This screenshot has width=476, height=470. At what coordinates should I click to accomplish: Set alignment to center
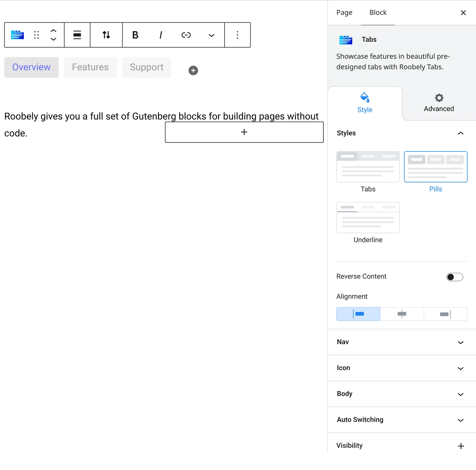point(402,314)
